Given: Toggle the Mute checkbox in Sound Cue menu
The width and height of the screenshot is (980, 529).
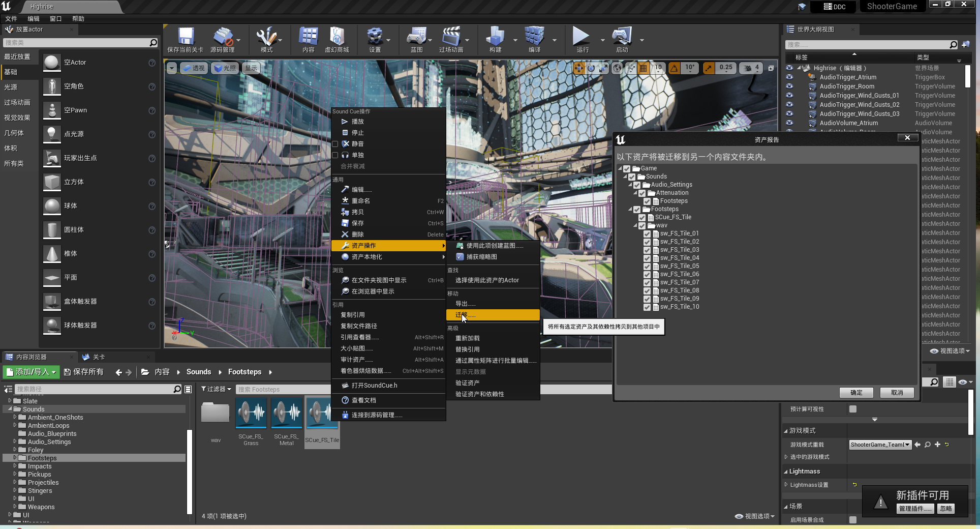Looking at the screenshot, I should (335, 144).
